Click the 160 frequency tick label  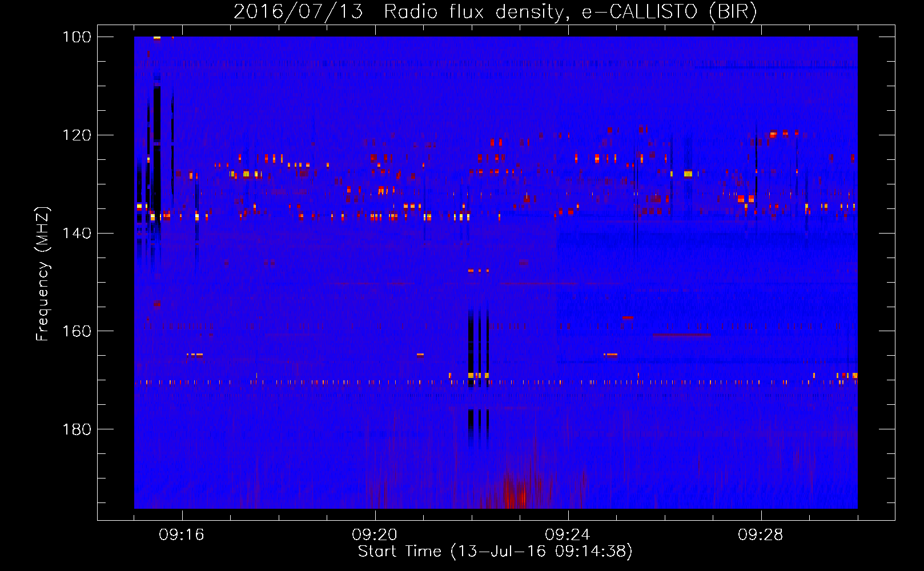point(77,331)
